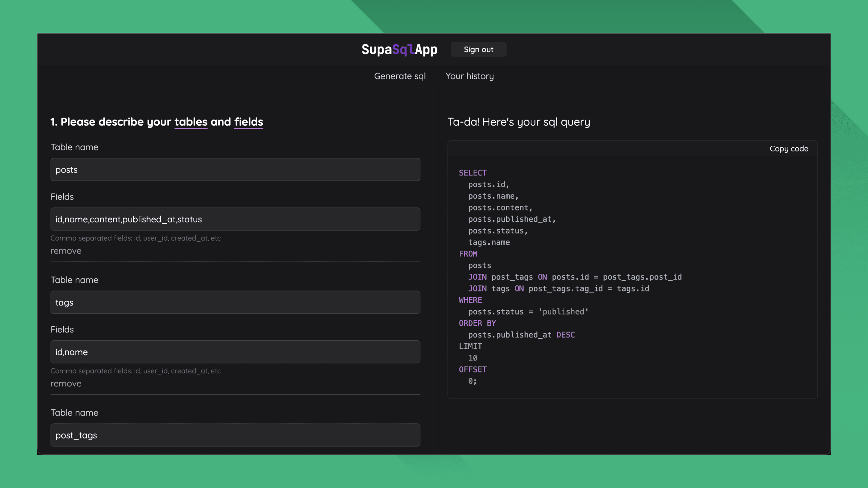Image resolution: width=868 pixels, height=488 pixels.
Task: Click the SupaSqlApp logo
Action: pos(399,49)
